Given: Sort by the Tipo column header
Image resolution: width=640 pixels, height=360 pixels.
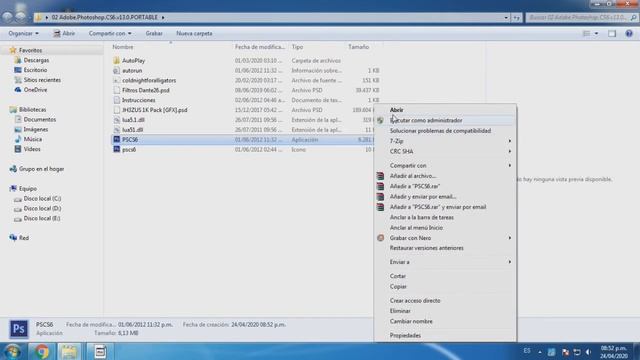Looking at the screenshot, I should [297, 47].
